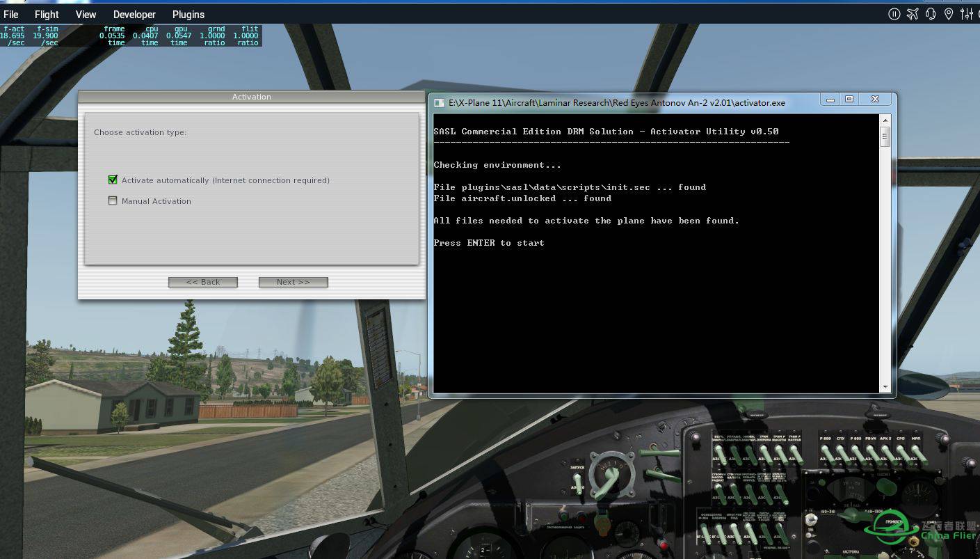Open flight configuration via the airplane icon
The image size is (980, 559).
pyautogui.click(x=913, y=14)
